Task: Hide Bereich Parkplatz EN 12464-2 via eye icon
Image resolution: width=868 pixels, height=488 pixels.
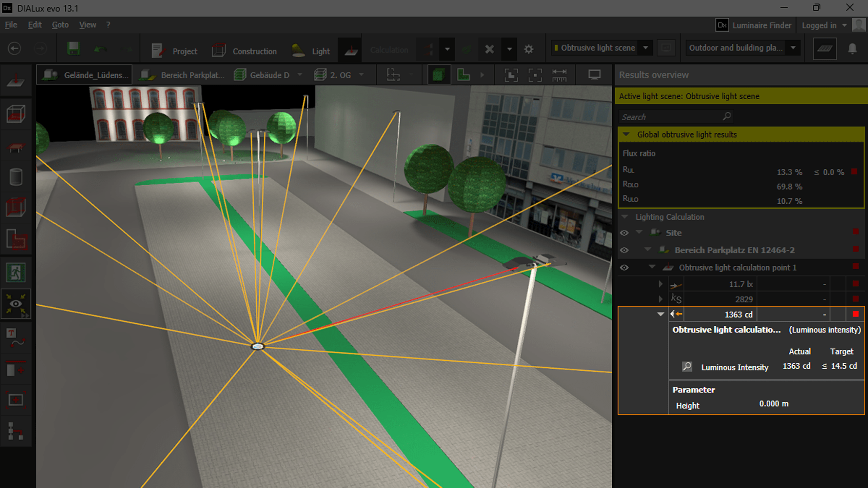Action: (x=624, y=250)
